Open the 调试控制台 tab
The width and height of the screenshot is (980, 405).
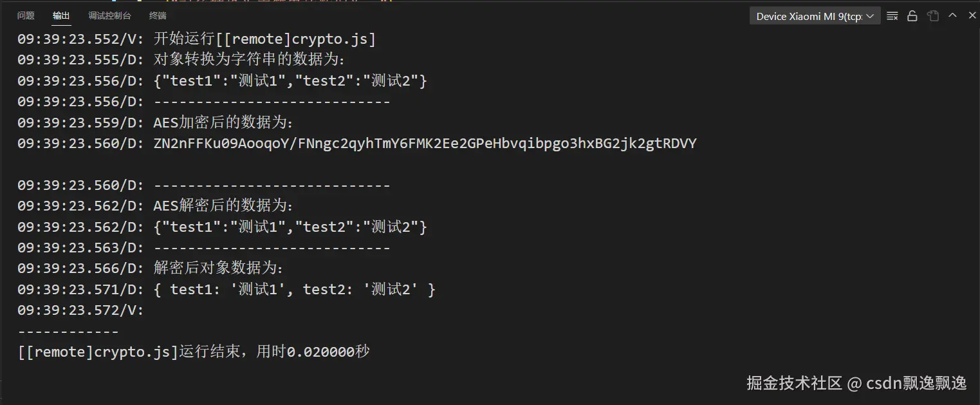109,16
